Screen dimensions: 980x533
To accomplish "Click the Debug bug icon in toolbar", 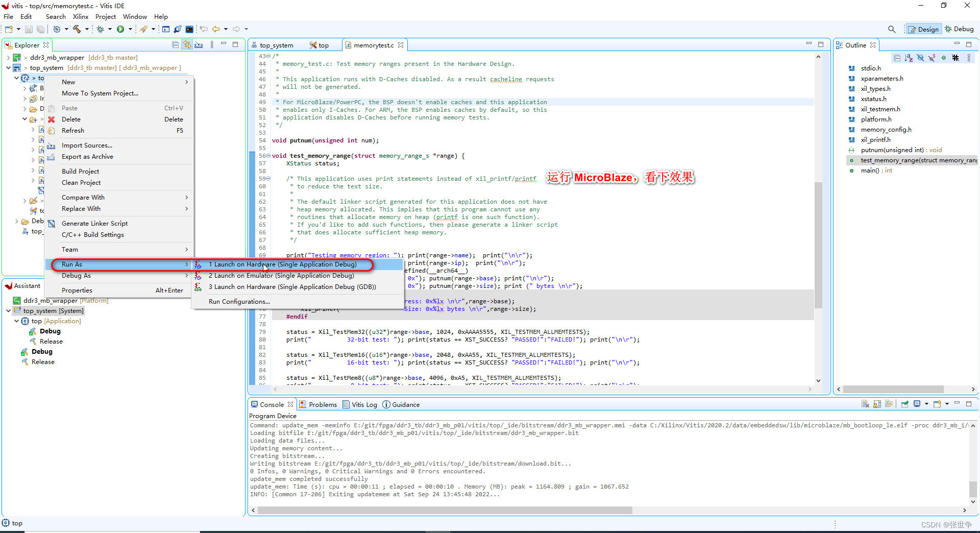I will [101, 29].
